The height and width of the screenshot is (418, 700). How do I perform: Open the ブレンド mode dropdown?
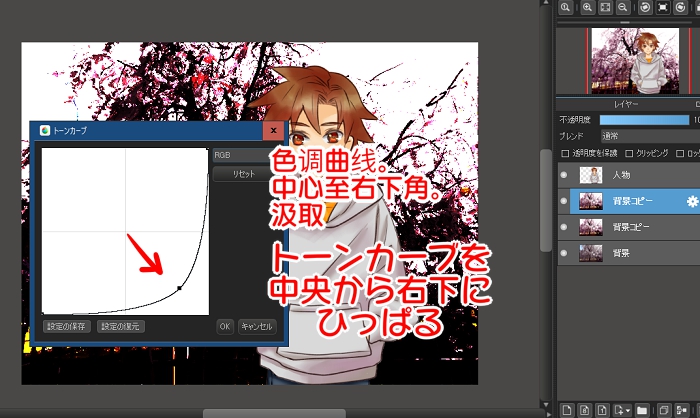650,136
